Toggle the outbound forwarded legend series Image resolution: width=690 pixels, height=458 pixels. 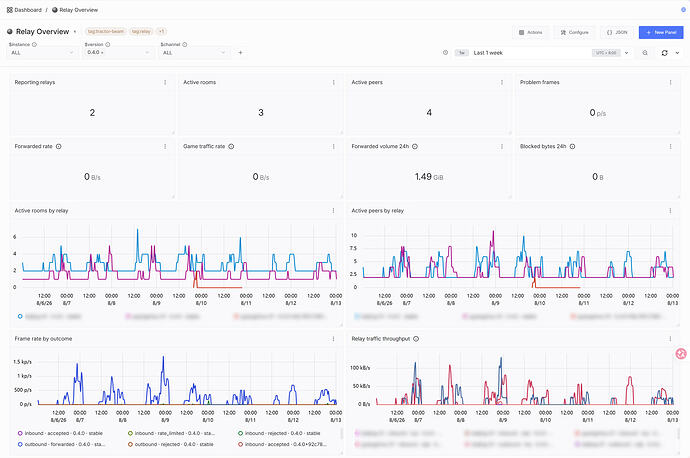click(x=61, y=444)
